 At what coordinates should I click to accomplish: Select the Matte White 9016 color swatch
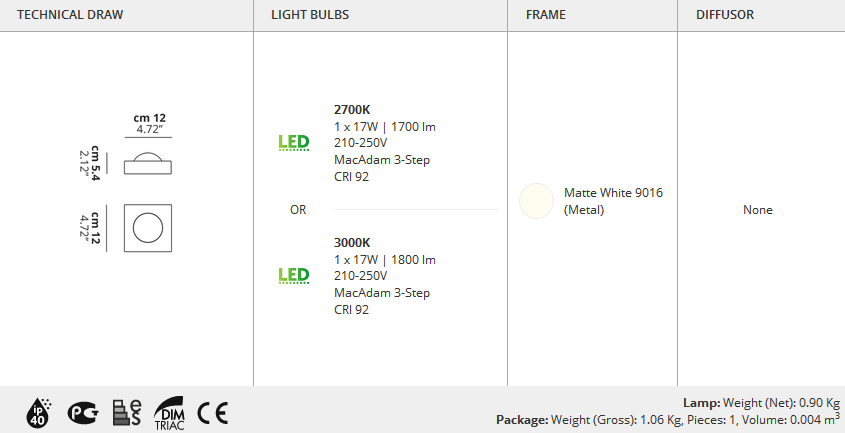pyautogui.click(x=536, y=201)
